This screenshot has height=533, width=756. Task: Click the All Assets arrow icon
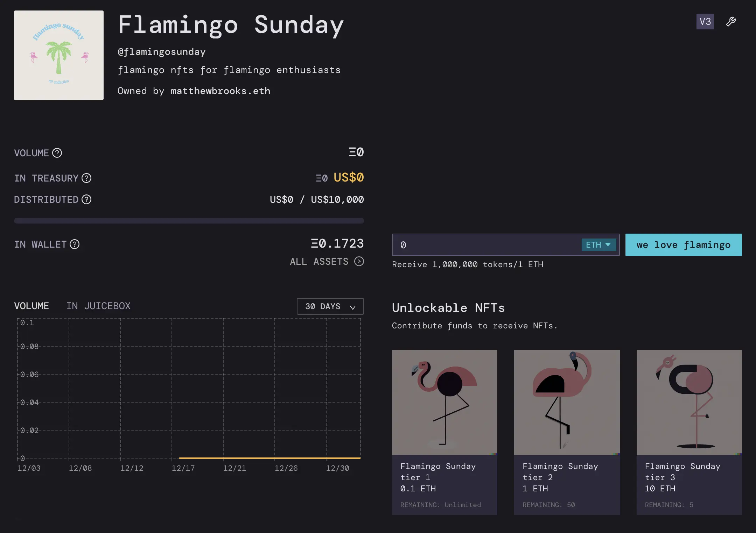(x=359, y=261)
